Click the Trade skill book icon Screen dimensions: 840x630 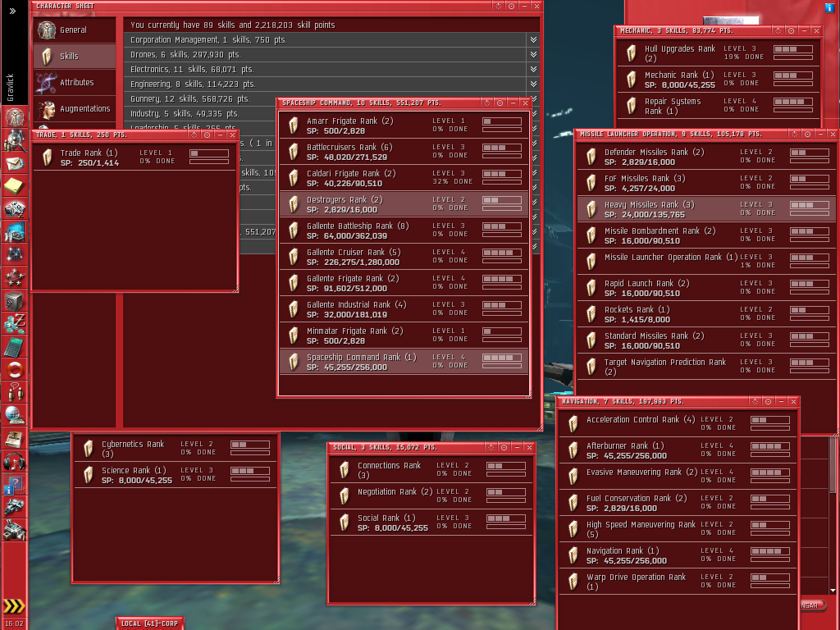[47, 157]
